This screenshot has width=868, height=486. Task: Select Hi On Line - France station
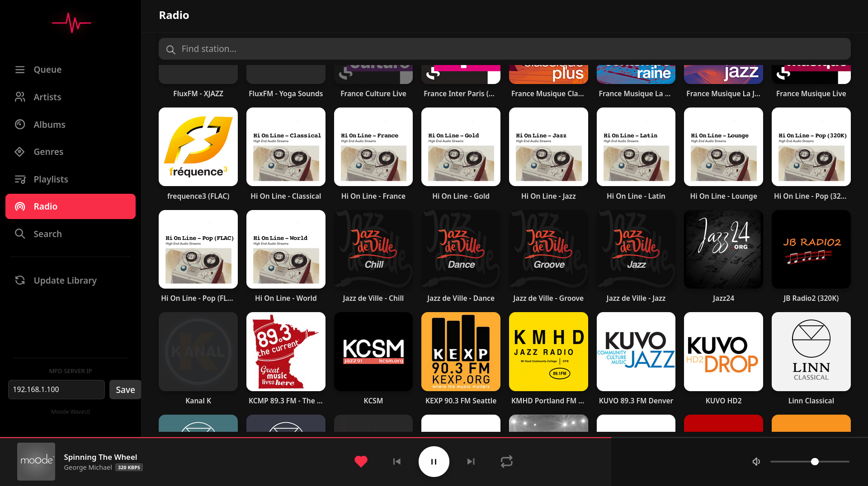pyautogui.click(x=373, y=147)
